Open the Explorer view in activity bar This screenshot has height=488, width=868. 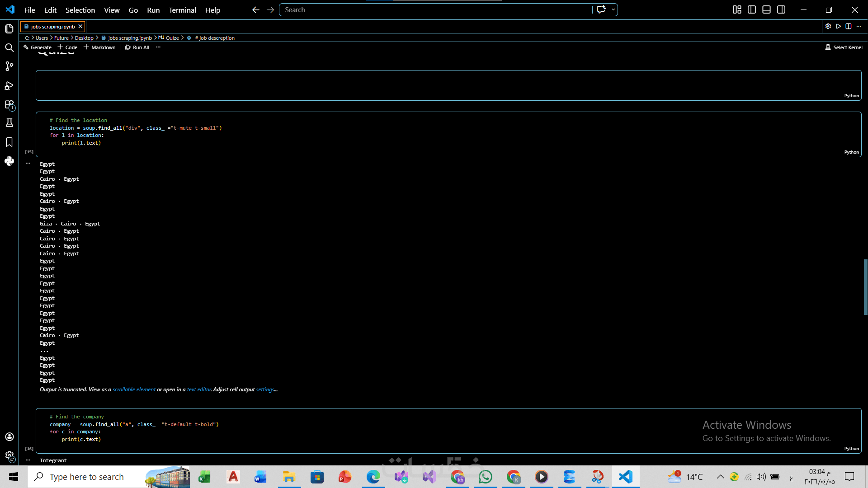[9, 29]
